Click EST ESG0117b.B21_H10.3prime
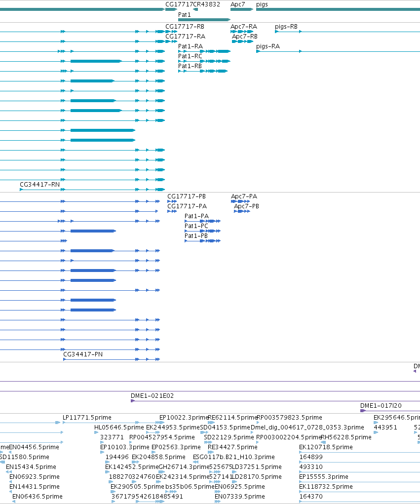 [x=233, y=457]
